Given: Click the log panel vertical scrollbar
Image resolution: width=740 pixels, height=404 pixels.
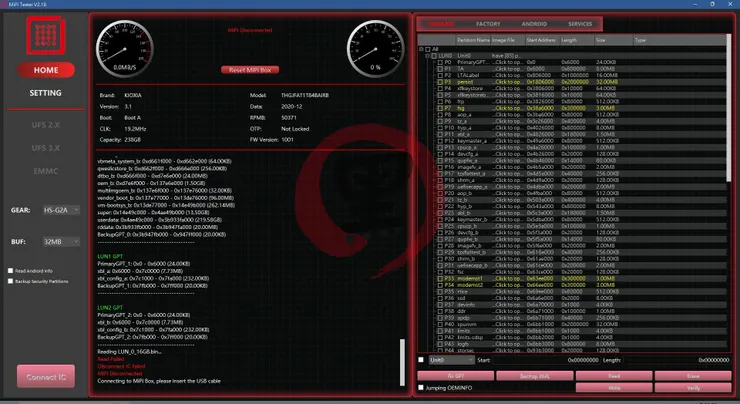Looking at the screenshot, I should point(402,362).
